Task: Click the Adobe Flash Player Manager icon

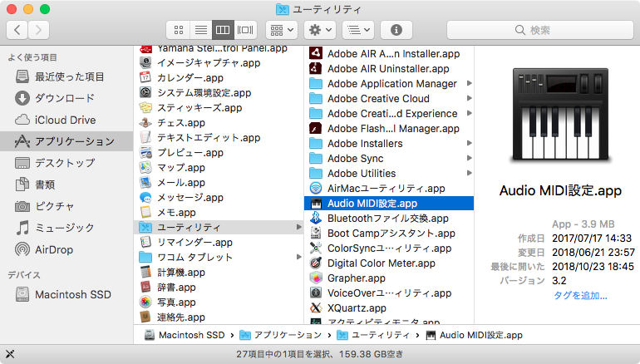Action: [316, 128]
